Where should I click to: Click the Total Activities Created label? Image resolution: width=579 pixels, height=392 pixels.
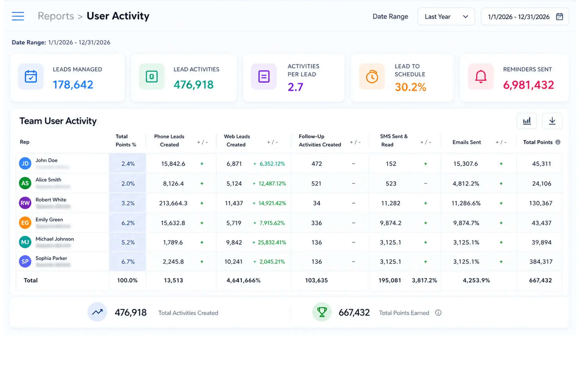pos(188,313)
